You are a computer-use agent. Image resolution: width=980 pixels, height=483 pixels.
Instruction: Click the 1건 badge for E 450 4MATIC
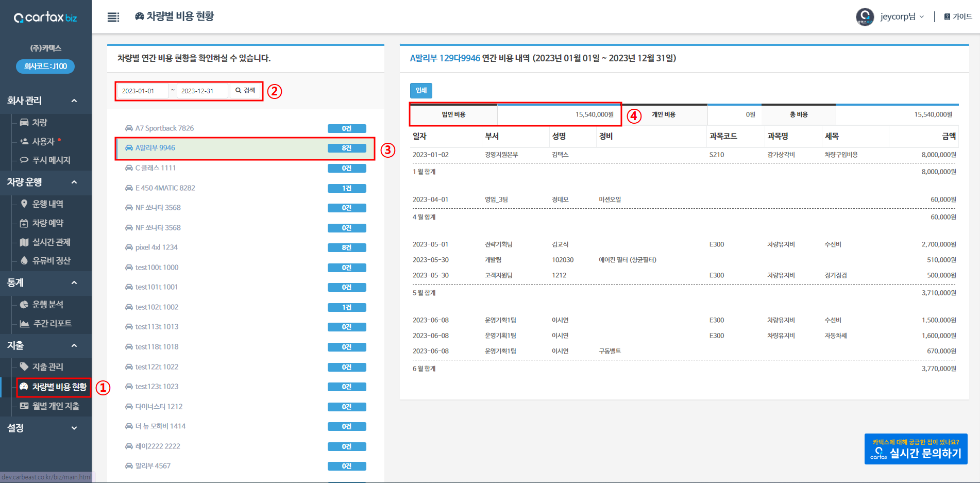347,188
